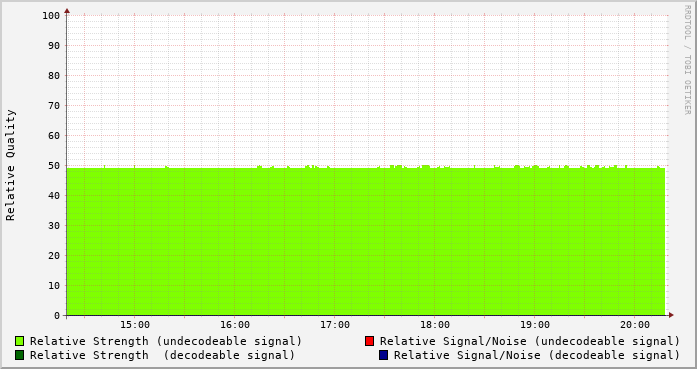The width and height of the screenshot is (697, 369).
Task: Click the red undecodeable Signal/Noise swatch
Action: click(x=369, y=341)
